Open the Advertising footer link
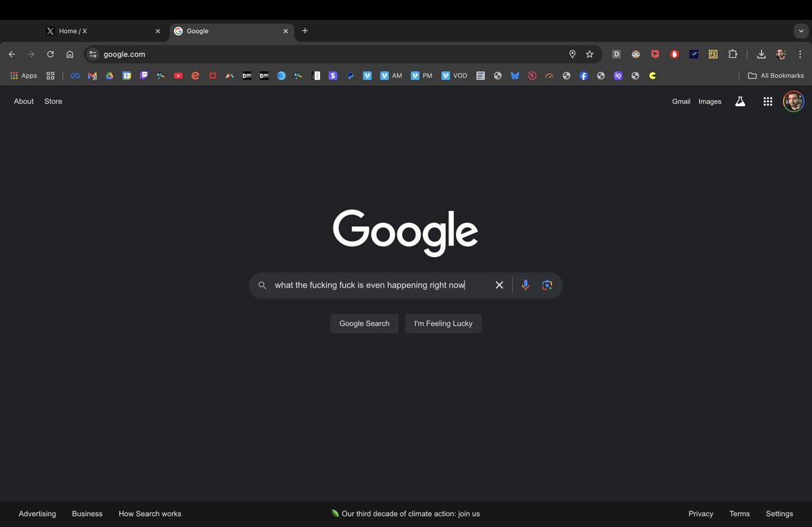Viewport: 812px width, 527px height. (x=37, y=514)
